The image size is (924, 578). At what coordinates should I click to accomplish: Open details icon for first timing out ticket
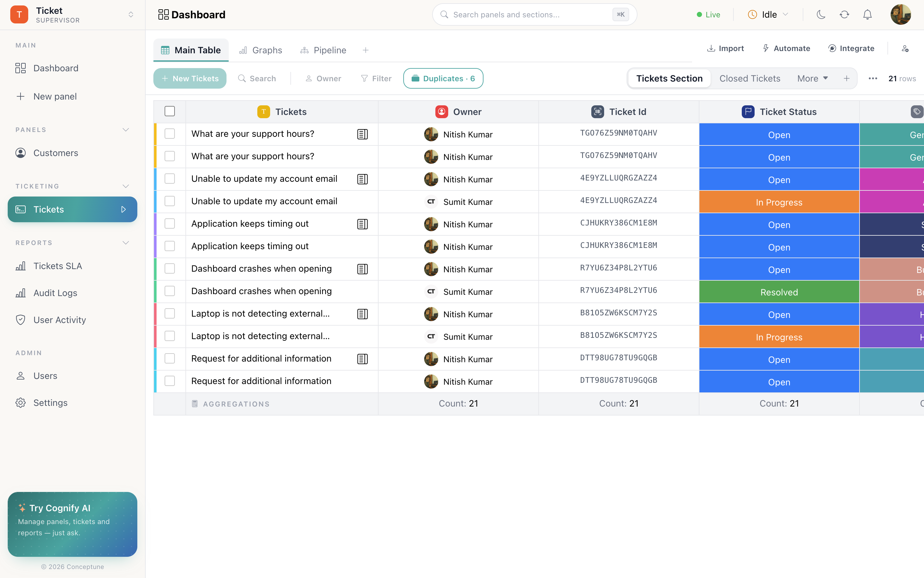click(x=362, y=224)
